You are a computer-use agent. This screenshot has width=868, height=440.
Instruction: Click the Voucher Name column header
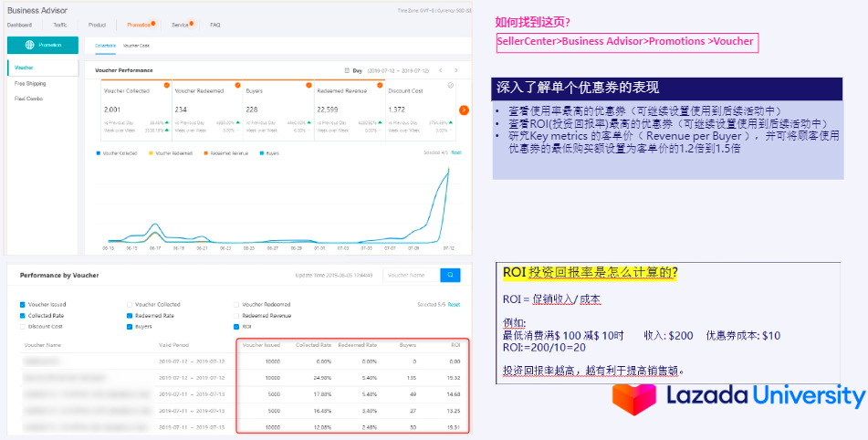pos(43,345)
